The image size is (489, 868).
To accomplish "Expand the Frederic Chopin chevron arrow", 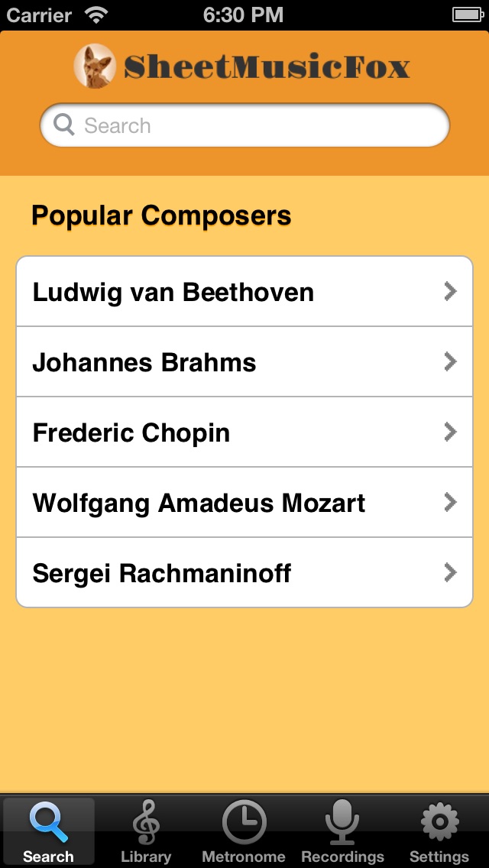I will point(451,432).
